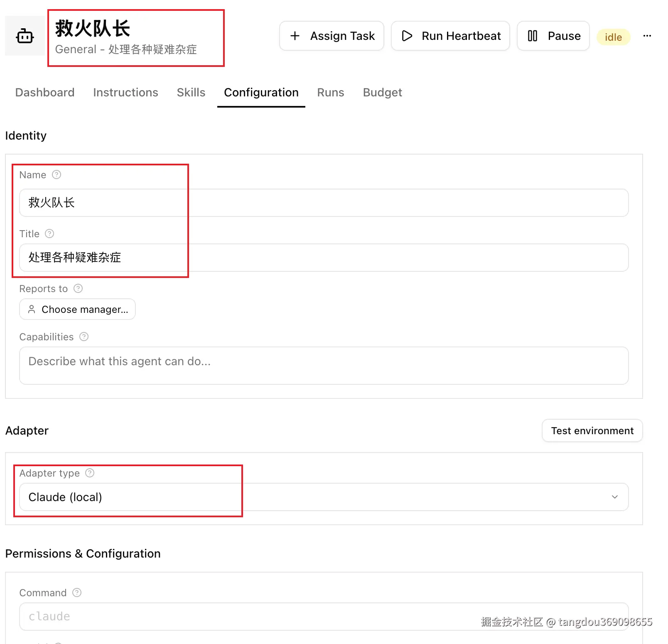Select the Configuration tab
This screenshot has height=644, width=668.
261,92
